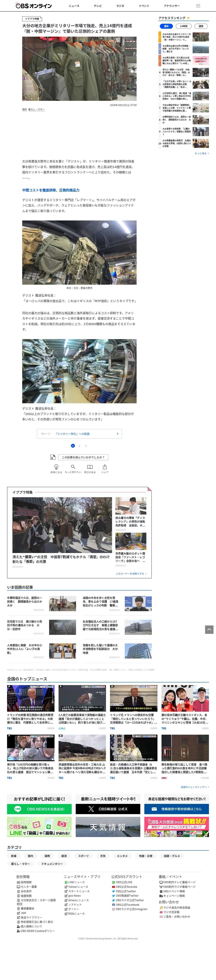Select current page 1 pagination dot
216x980 pixels.
click(x=73, y=446)
